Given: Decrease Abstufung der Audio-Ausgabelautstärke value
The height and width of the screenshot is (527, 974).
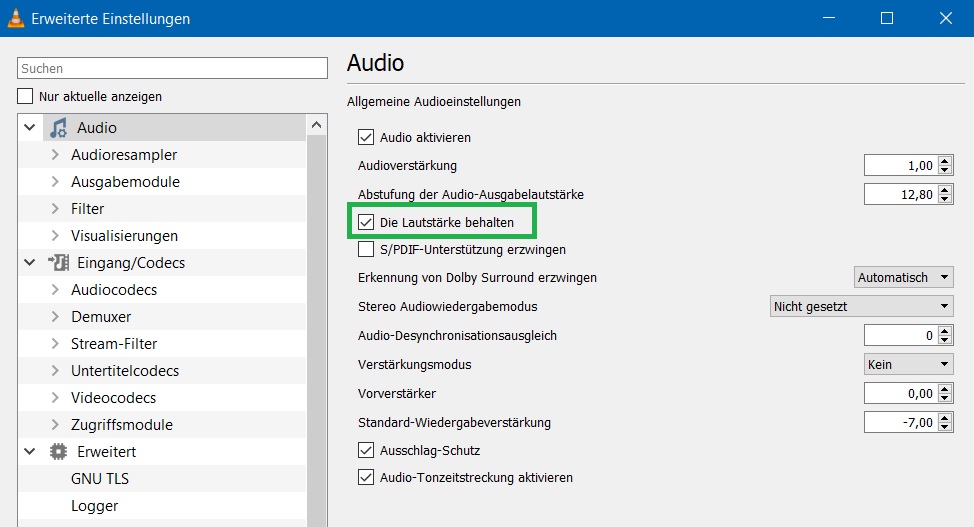Looking at the screenshot, I should coord(945,199).
